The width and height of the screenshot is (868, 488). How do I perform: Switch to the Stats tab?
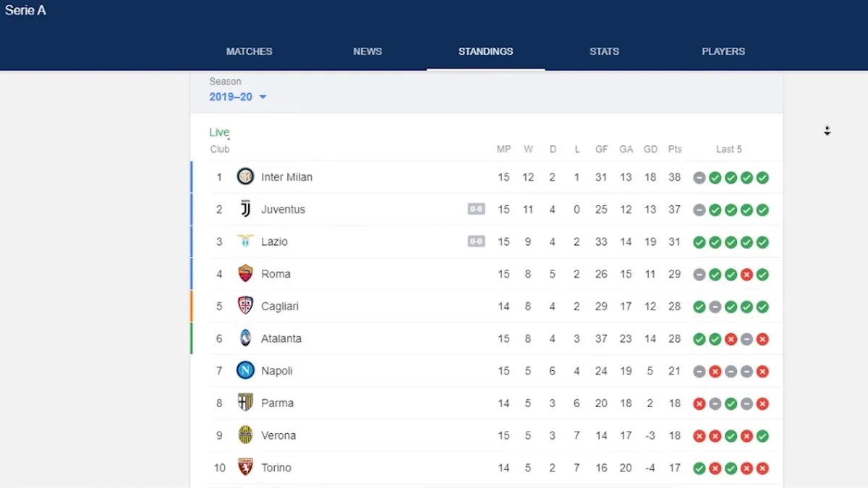click(x=604, y=51)
